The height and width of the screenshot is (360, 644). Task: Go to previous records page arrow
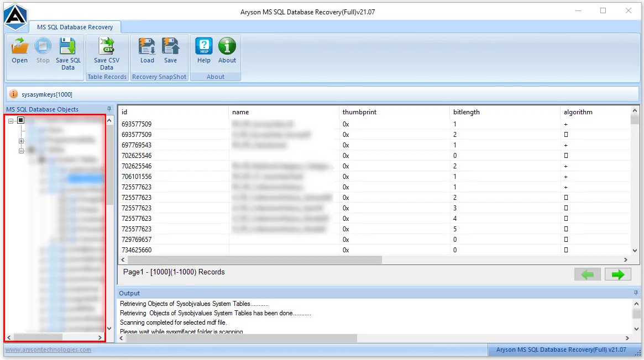click(x=587, y=274)
